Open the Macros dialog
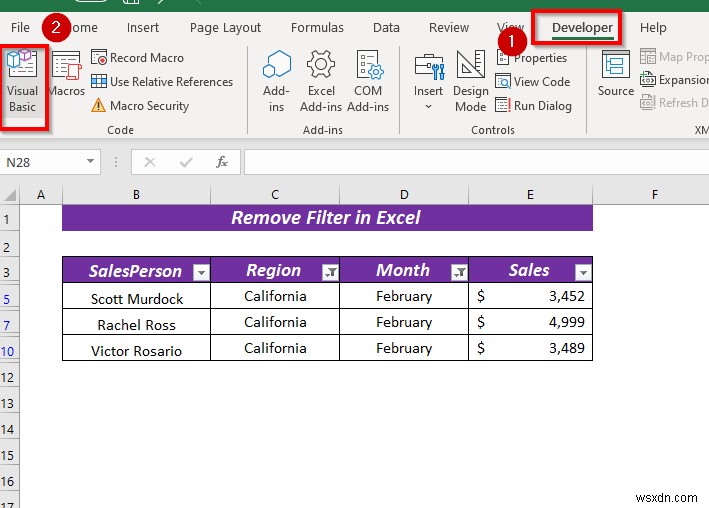The width and height of the screenshot is (709, 508). (x=66, y=74)
